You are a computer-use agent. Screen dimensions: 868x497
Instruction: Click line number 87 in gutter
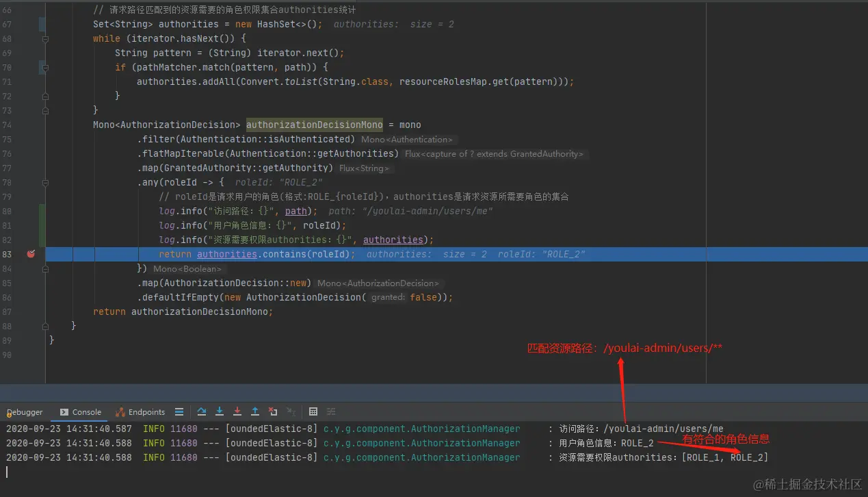(x=7, y=311)
